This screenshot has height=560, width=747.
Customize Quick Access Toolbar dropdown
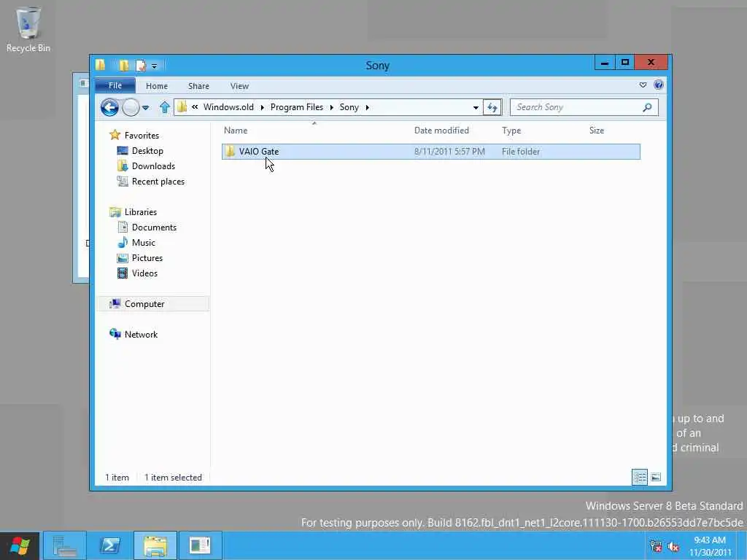155,66
